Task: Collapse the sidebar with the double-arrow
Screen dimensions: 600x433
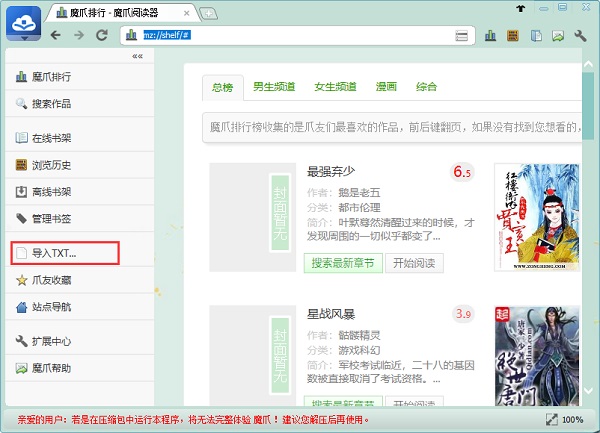Action: (x=137, y=57)
